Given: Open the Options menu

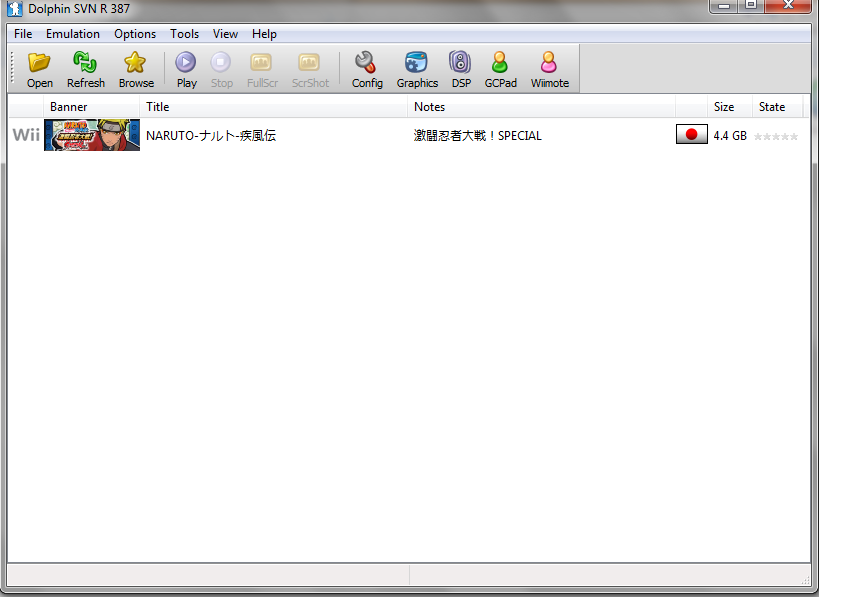Looking at the screenshot, I should [135, 34].
